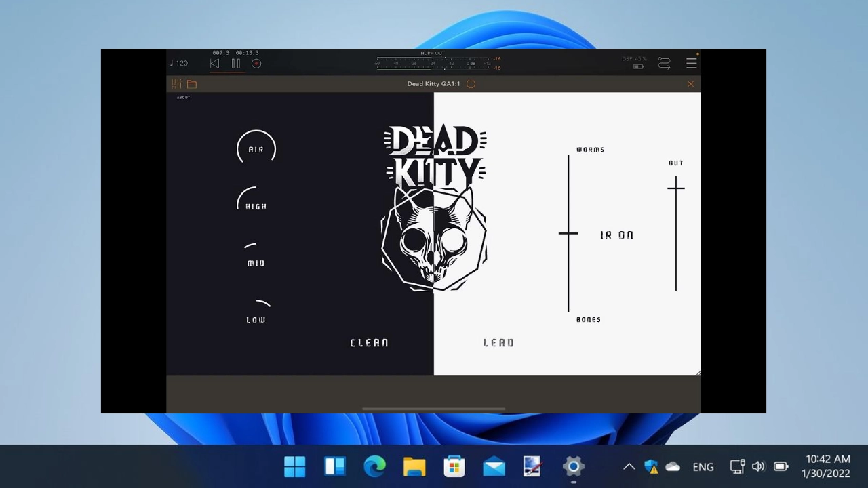
Task: Open the taskbar app left of Settings
Action: point(534,466)
